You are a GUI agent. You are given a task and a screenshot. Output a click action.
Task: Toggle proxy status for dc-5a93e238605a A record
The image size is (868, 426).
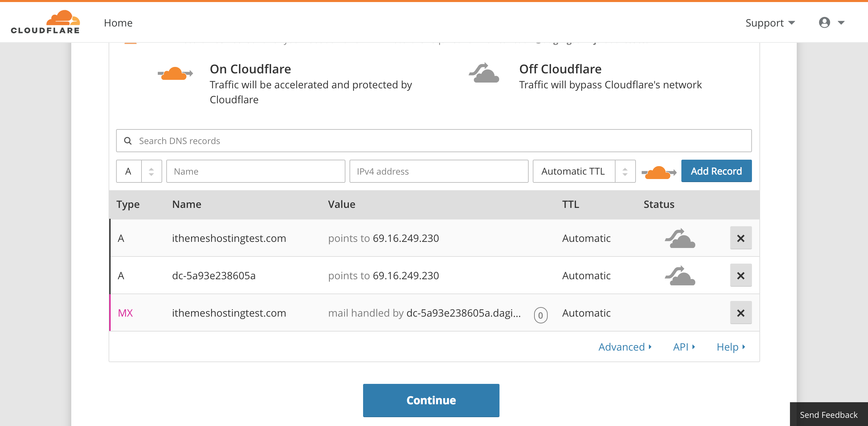tap(680, 276)
